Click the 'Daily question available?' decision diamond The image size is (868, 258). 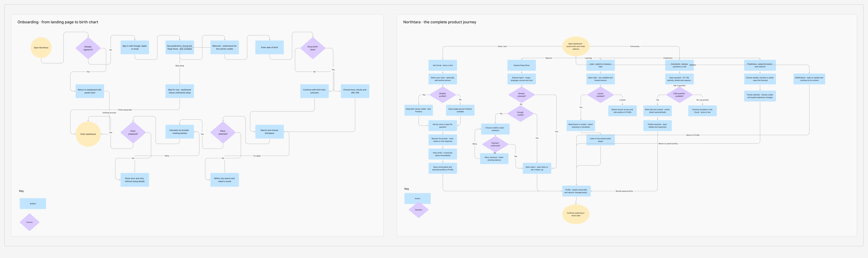click(x=679, y=95)
